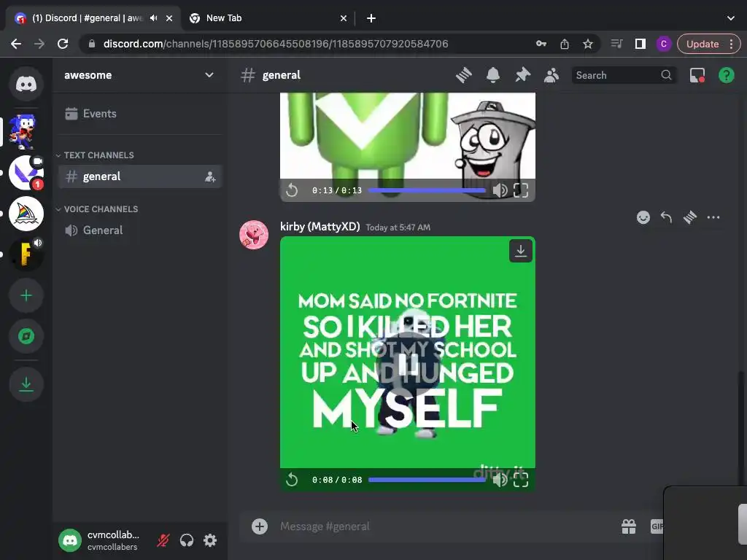Open the yellow F server icon

coord(26,254)
